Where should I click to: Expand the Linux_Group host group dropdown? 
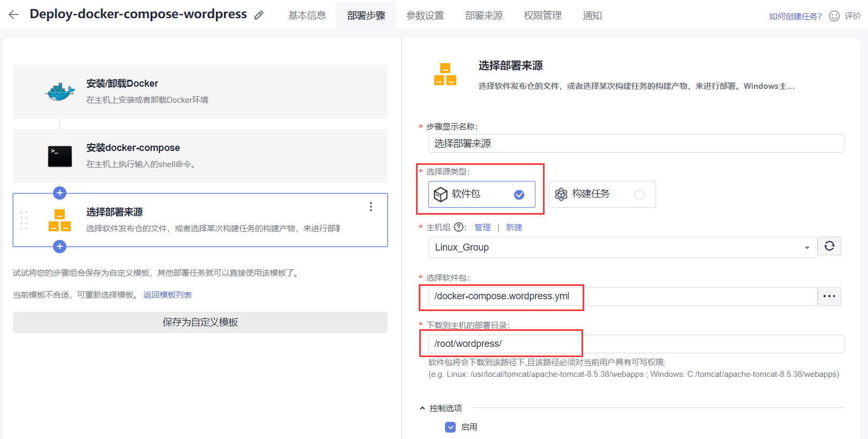(x=623, y=247)
